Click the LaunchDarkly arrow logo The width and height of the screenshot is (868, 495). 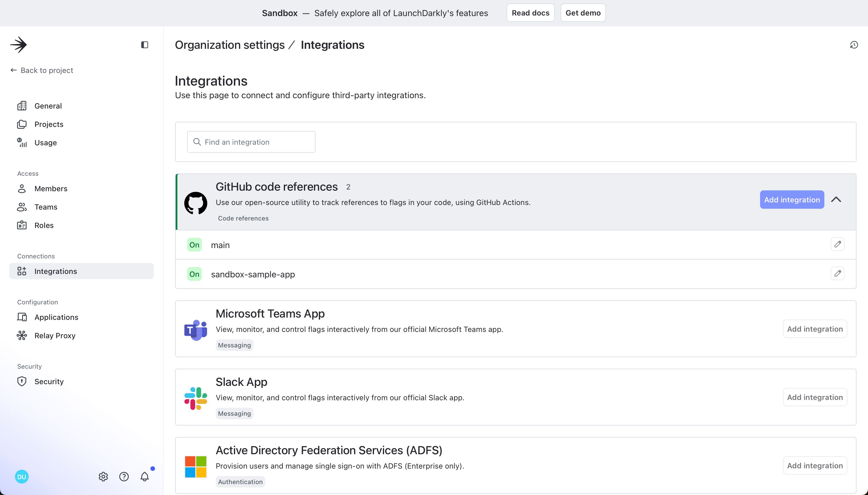pyautogui.click(x=18, y=45)
